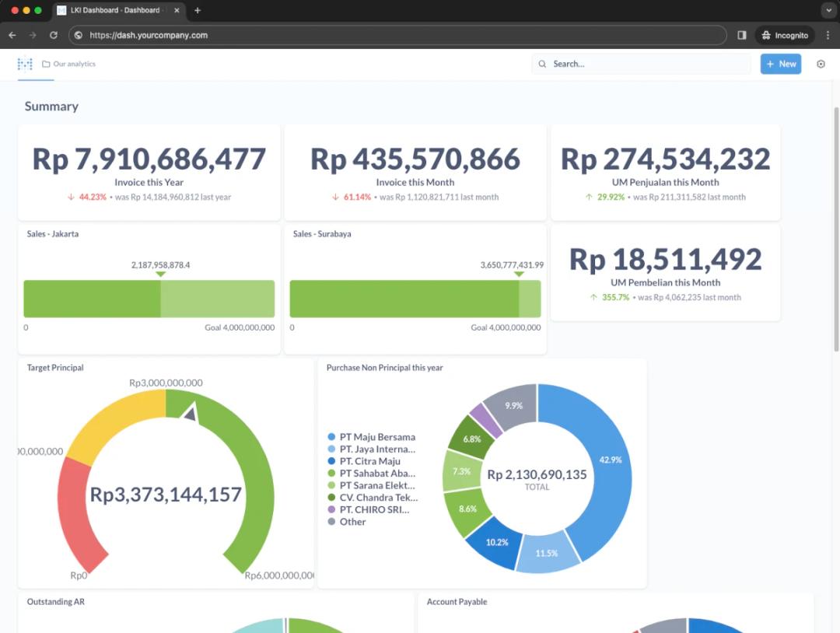
Task: Click the Incognito badge
Action: tap(784, 35)
